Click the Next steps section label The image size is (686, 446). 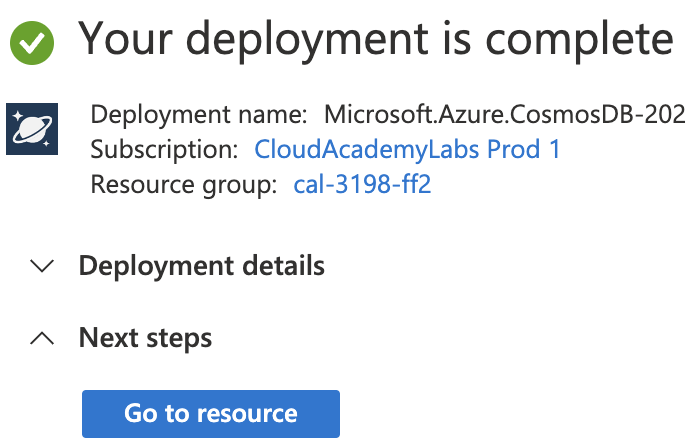[145, 338]
